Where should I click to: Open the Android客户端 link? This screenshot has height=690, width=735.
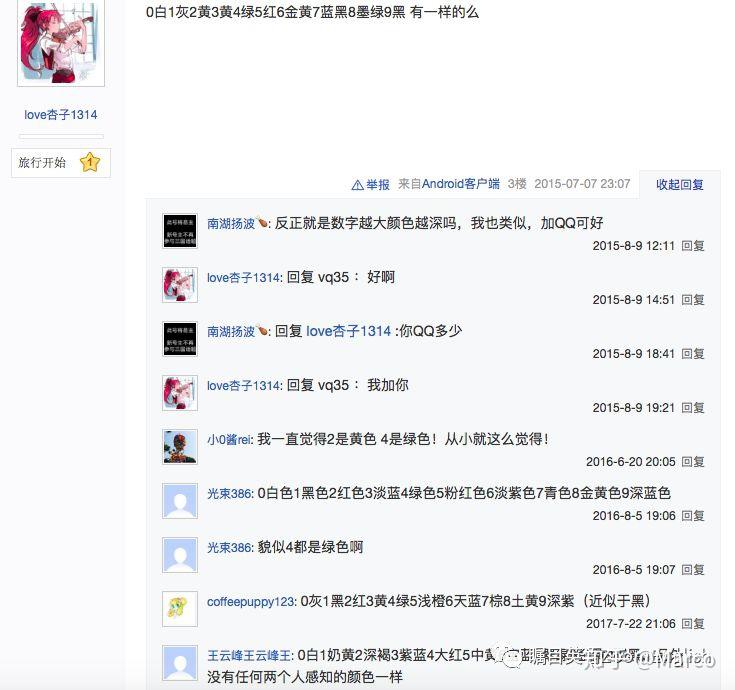[460, 184]
